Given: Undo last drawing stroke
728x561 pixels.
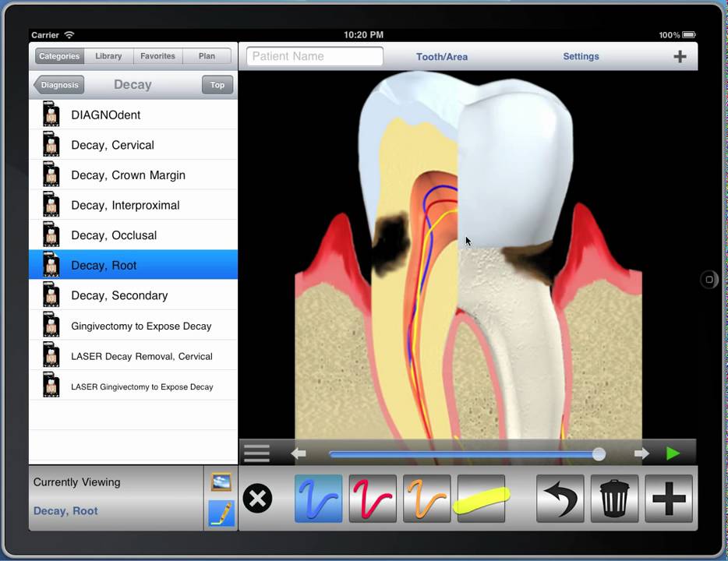Looking at the screenshot, I should tap(560, 499).
